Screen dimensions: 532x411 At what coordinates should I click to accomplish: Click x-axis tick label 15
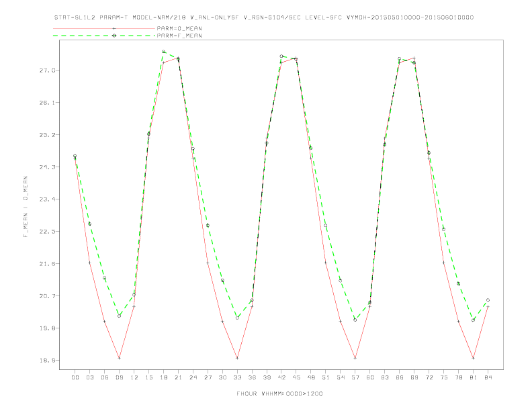[148, 377]
